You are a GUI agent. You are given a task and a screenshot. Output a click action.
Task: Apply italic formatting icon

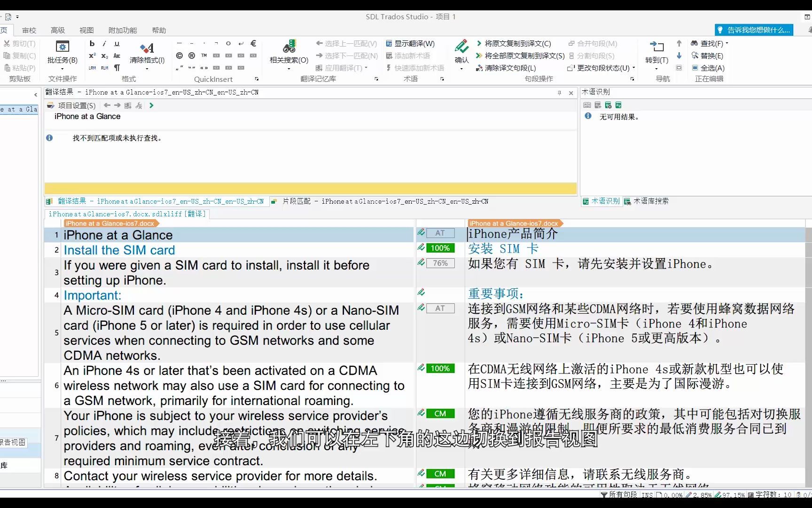pos(104,44)
